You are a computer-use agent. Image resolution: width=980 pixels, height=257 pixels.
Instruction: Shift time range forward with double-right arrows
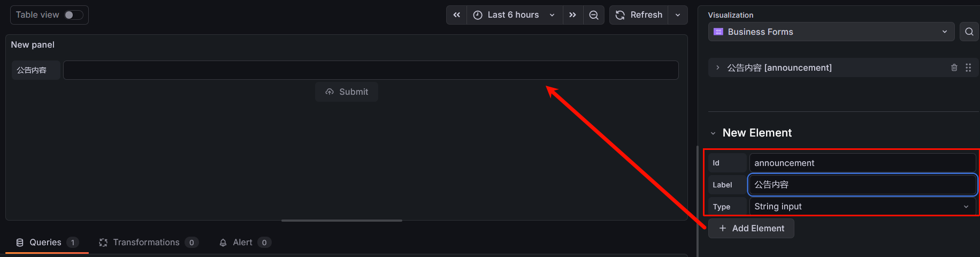(572, 15)
